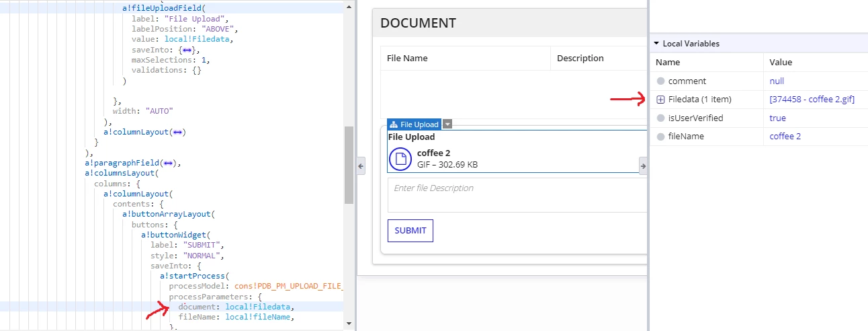868x331 pixels.
Task: Click the File Upload component badge
Action: pyautogui.click(x=414, y=124)
